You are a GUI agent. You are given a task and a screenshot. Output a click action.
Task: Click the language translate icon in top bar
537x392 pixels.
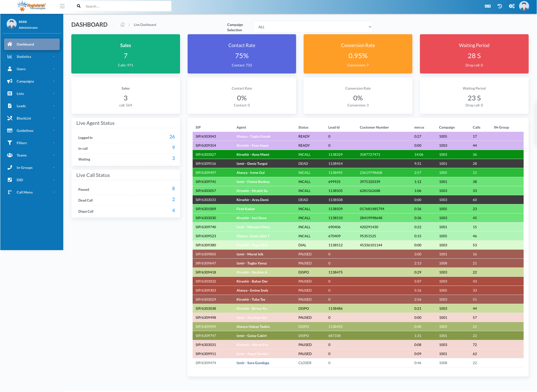[488, 6]
